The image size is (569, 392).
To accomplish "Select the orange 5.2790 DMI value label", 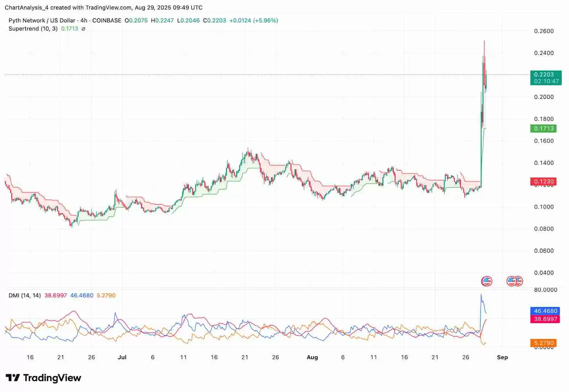I will point(544,343).
